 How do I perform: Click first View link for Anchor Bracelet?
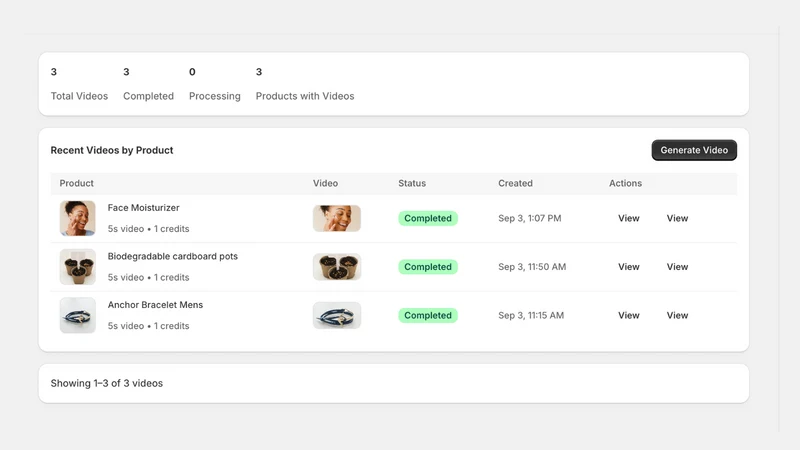click(629, 315)
